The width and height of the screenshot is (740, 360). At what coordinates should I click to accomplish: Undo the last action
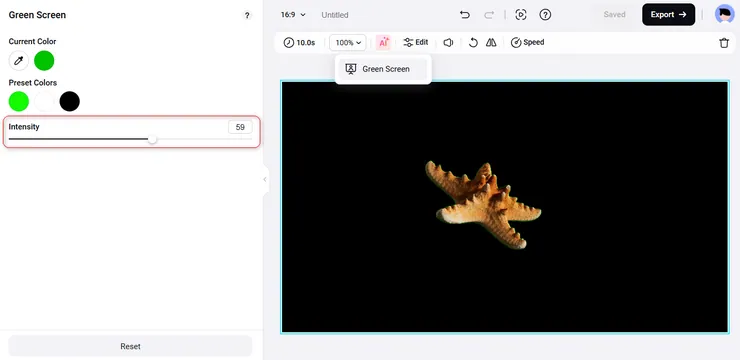point(465,15)
